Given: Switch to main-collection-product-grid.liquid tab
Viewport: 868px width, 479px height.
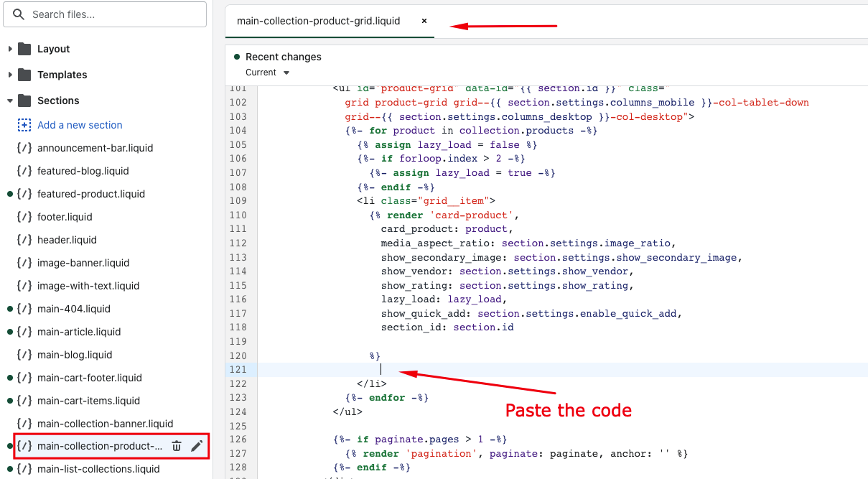Looking at the screenshot, I should (318, 21).
